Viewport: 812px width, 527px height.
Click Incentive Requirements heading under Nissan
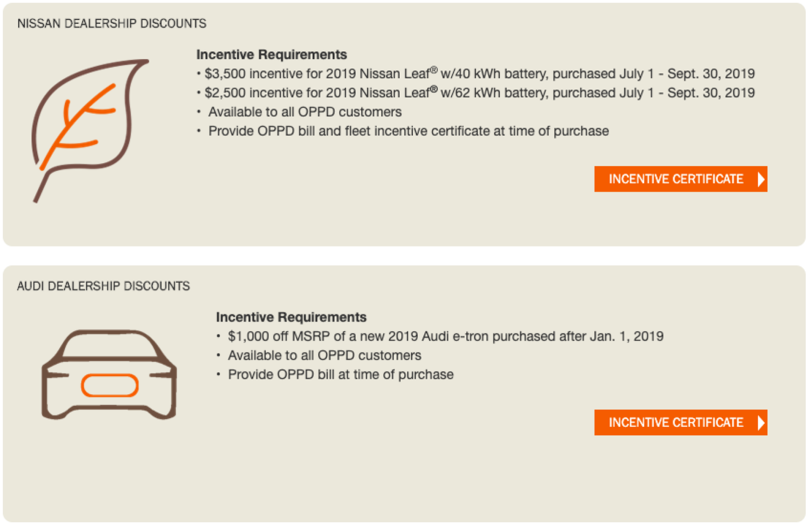[x=272, y=54]
